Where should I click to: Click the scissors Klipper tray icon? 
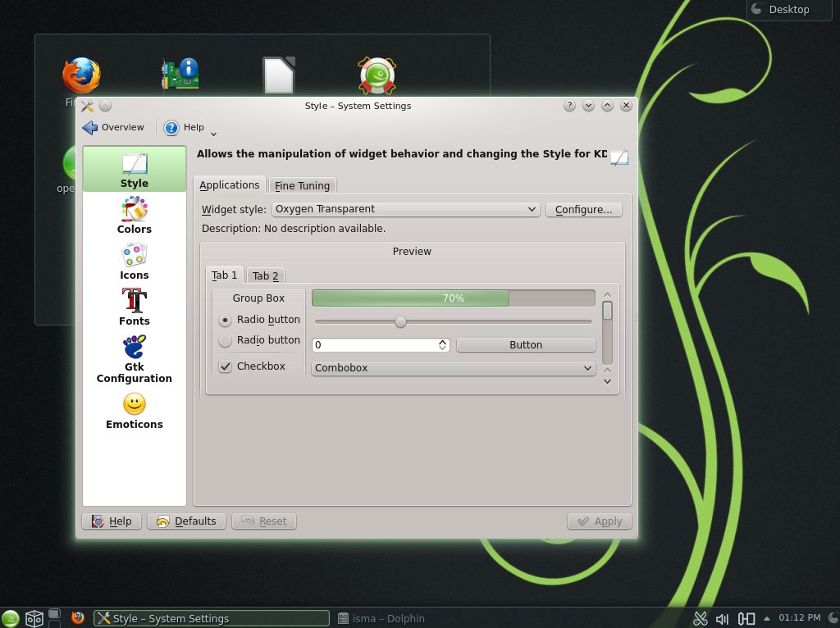tap(701, 618)
